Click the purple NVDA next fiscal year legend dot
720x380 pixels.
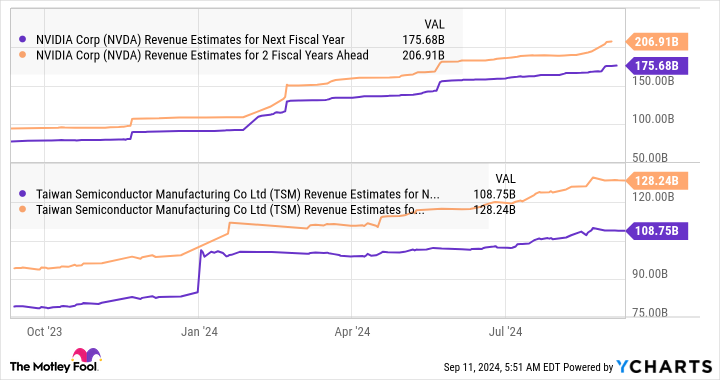click(x=22, y=40)
